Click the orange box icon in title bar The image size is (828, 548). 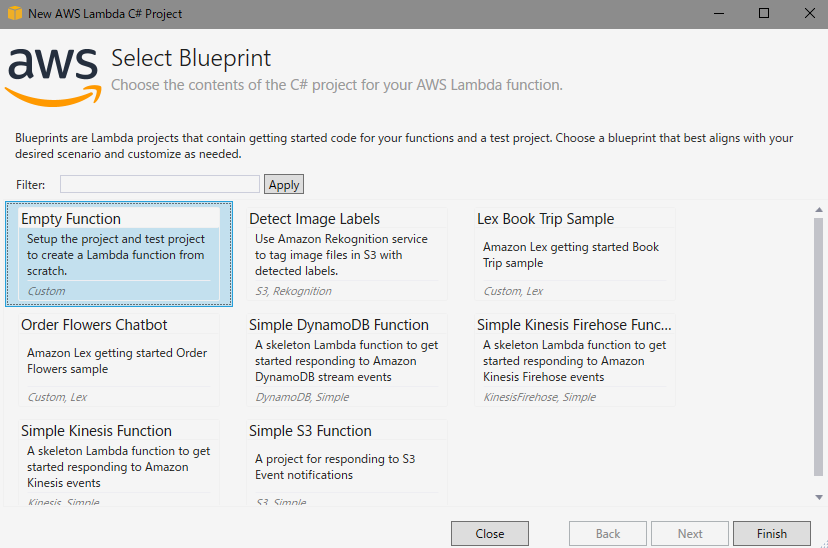[x=14, y=13]
